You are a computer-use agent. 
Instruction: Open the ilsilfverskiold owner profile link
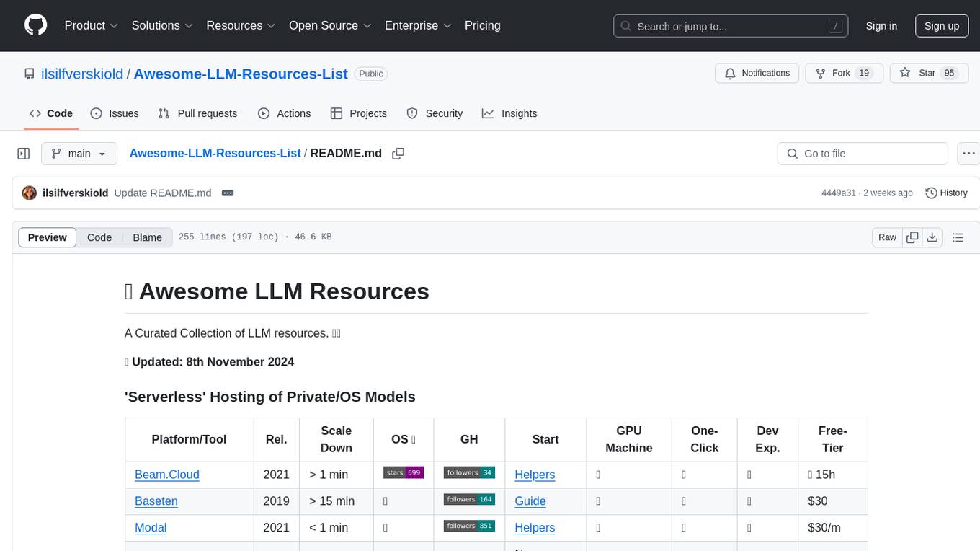(83, 74)
